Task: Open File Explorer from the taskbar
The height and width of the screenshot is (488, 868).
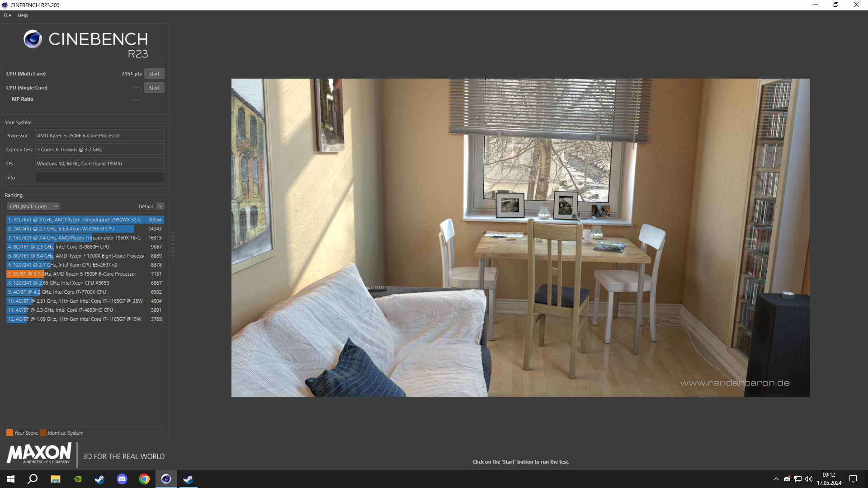Action: (55, 479)
